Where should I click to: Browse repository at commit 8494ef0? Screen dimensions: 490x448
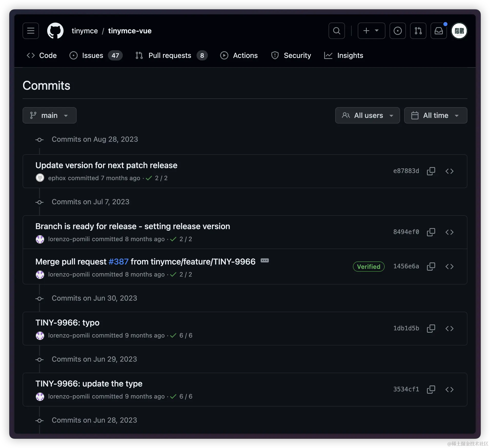450,232
